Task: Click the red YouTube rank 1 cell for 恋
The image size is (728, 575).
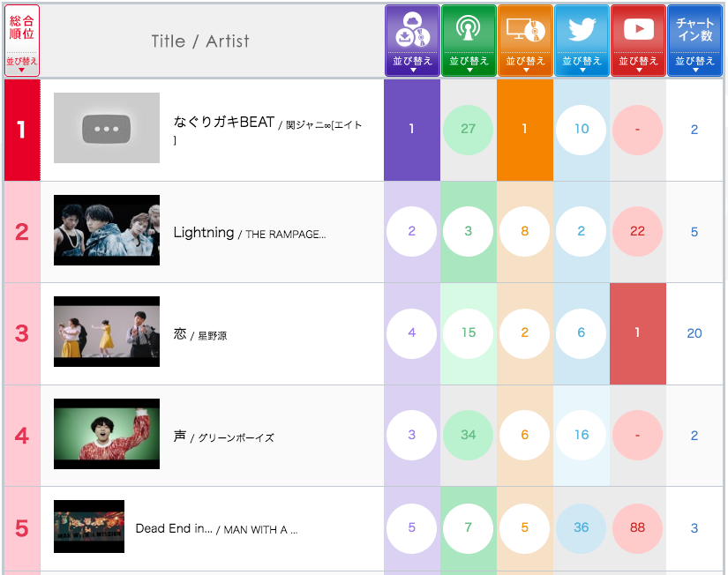Action: click(638, 332)
